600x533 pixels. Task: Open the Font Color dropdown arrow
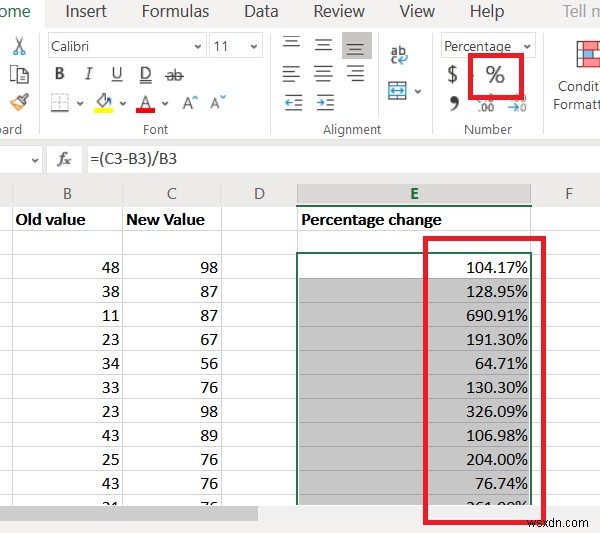[165, 103]
